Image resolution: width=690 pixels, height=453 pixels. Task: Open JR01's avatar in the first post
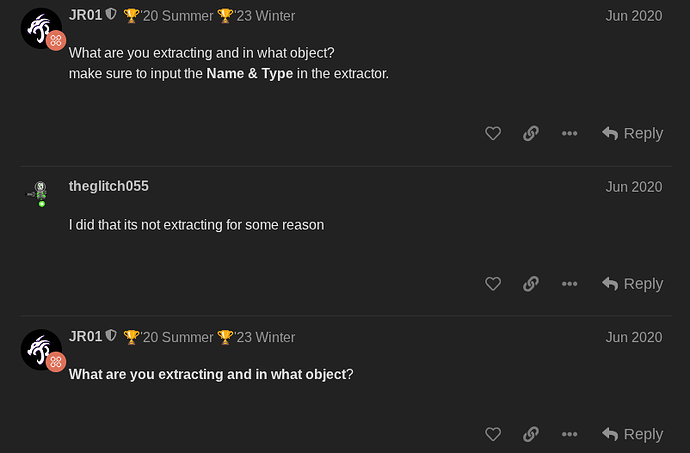(41, 28)
